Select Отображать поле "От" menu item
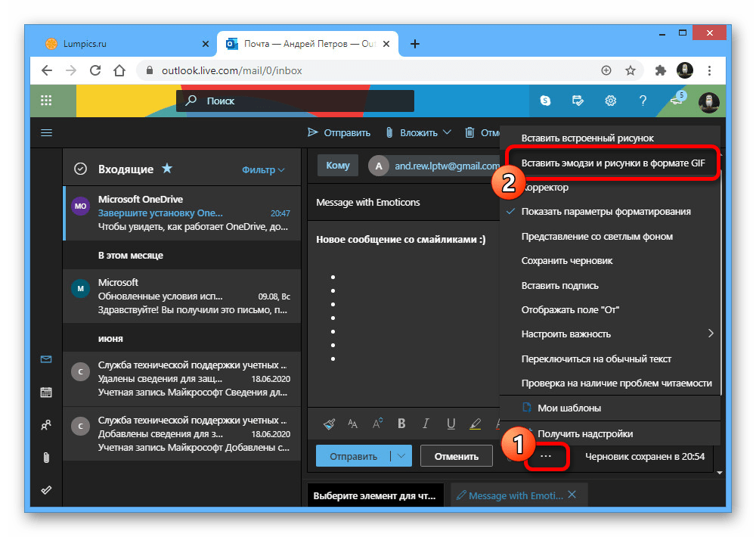 (x=609, y=310)
